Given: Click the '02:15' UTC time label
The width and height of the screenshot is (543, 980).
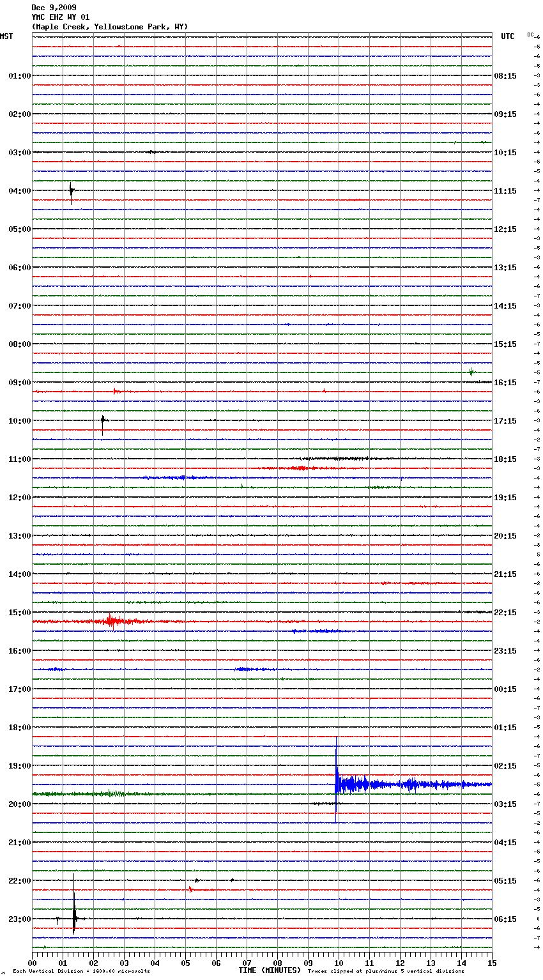Looking at the screenshot, I should 505,766.
